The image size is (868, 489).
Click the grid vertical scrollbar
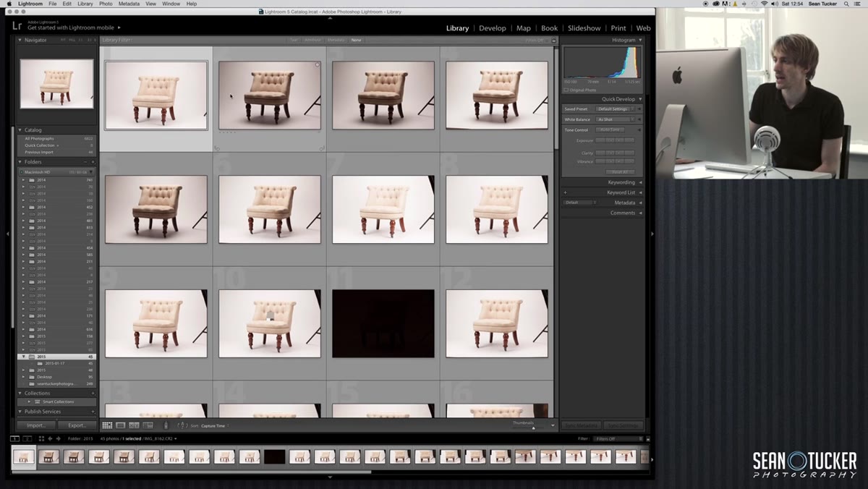pos(556,98)
